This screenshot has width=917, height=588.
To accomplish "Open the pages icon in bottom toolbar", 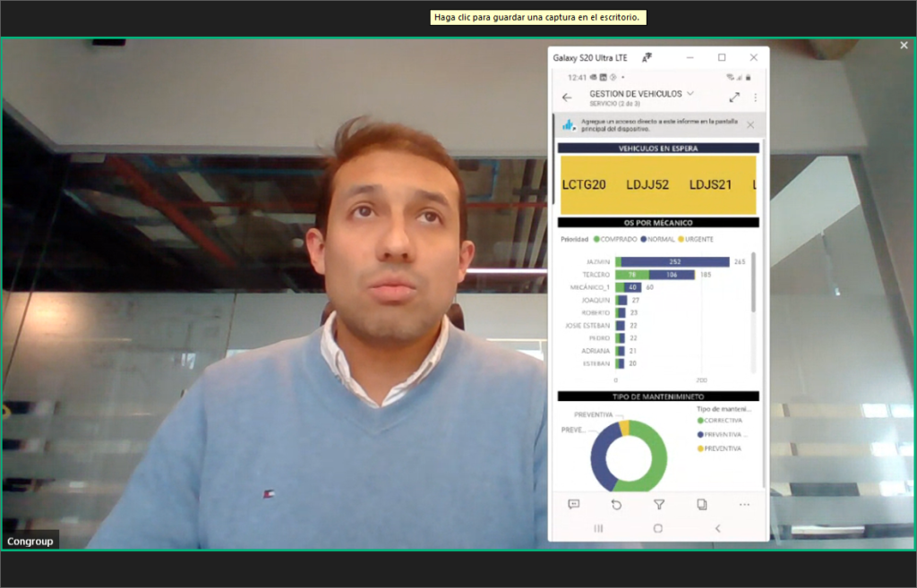I will point(702,505).
